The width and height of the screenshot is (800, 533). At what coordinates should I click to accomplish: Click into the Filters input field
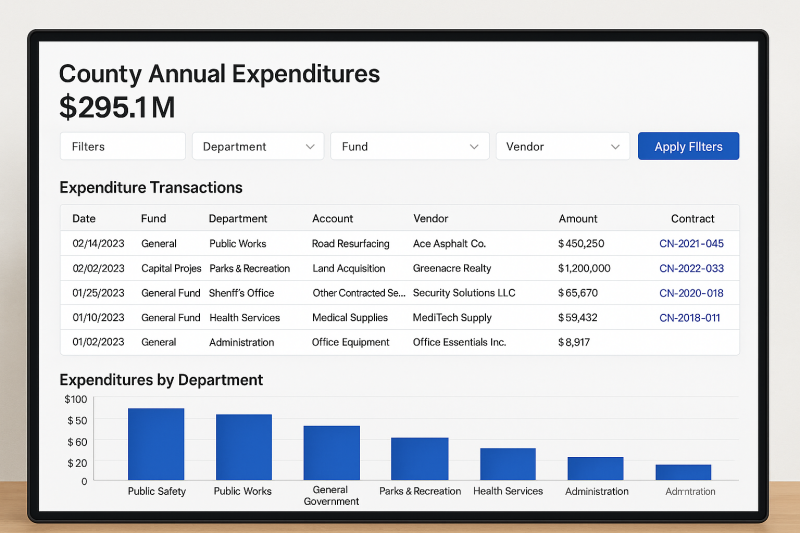tap(122, 146)
